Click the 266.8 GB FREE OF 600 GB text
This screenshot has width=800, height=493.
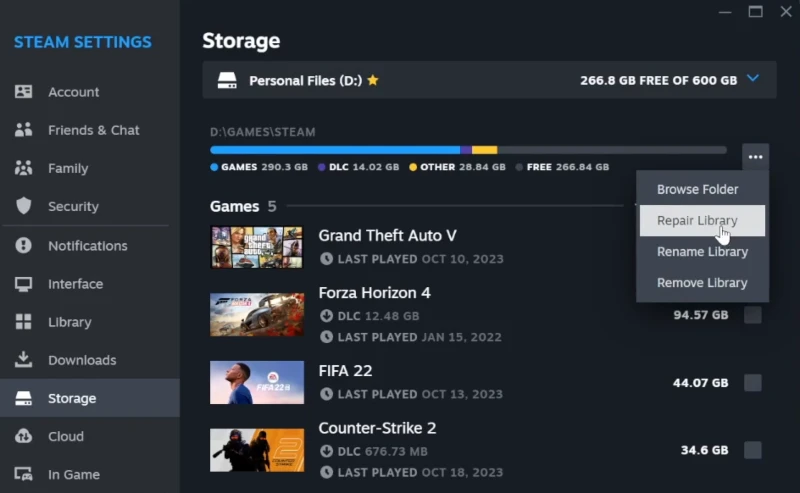[x=659, y=80]
